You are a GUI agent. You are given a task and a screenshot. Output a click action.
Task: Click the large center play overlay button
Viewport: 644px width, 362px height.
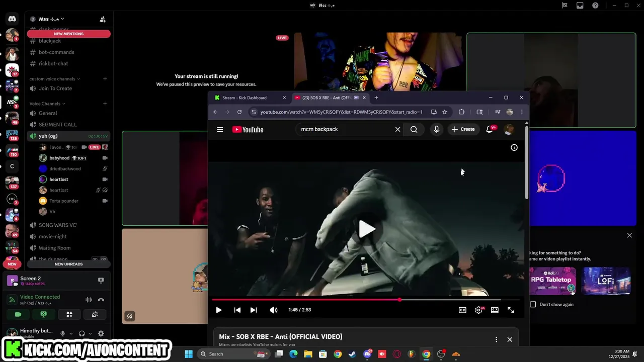[x=367, y=229]
